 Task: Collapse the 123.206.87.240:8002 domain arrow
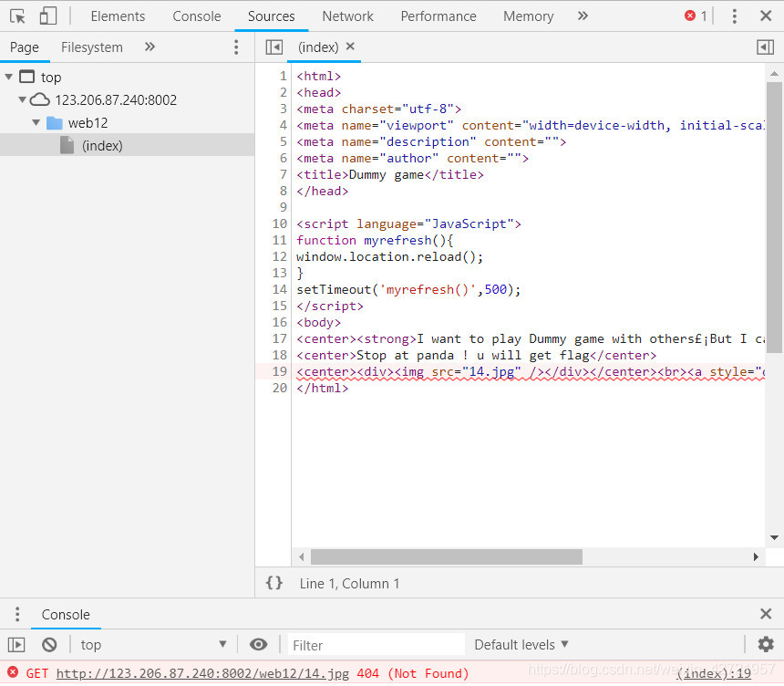[x=22, y=99]
